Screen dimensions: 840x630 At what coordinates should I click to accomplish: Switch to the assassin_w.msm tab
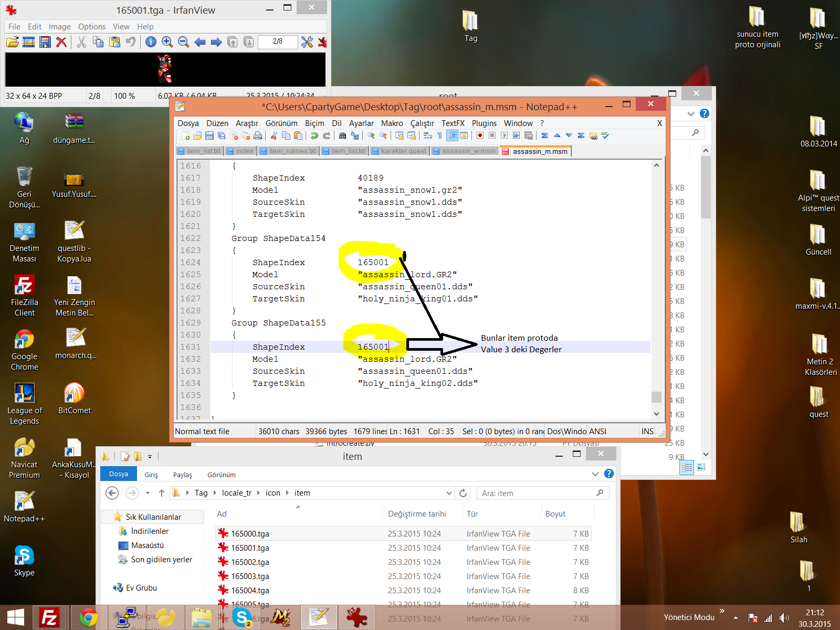click(x=464, y=151)
